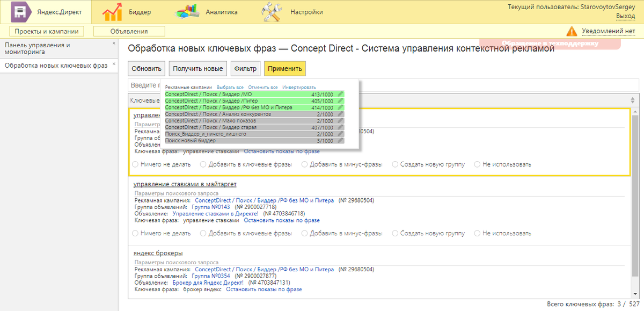Screen dimensions: 644x311
Task: Open the Фильтр button
Action: tap(246, 69)
